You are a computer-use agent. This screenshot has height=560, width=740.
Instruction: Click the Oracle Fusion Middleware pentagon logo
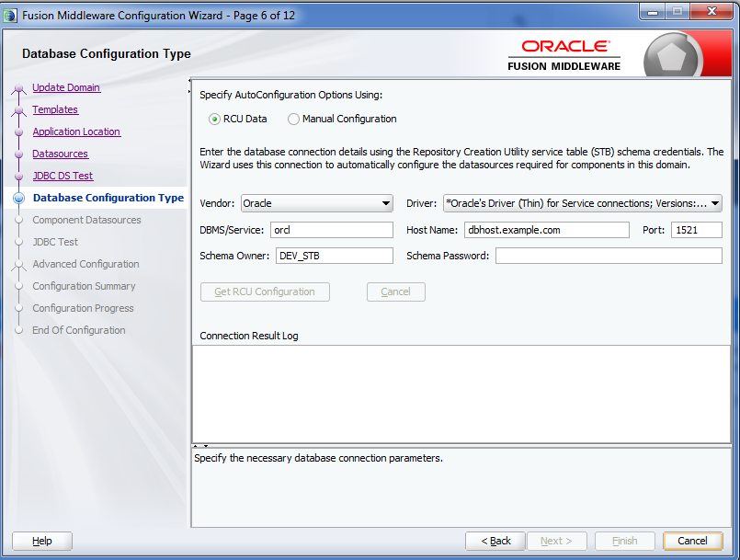(673, 55)
